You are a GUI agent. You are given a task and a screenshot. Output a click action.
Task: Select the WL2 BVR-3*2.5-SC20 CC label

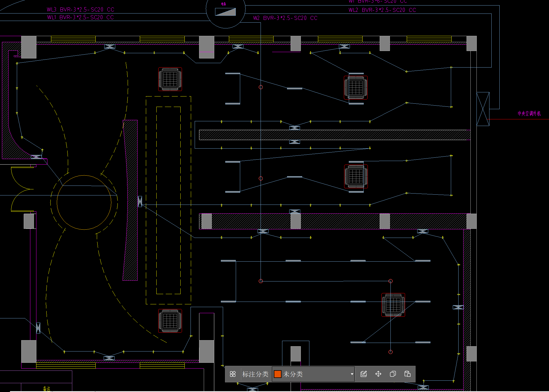pos(382,10)
